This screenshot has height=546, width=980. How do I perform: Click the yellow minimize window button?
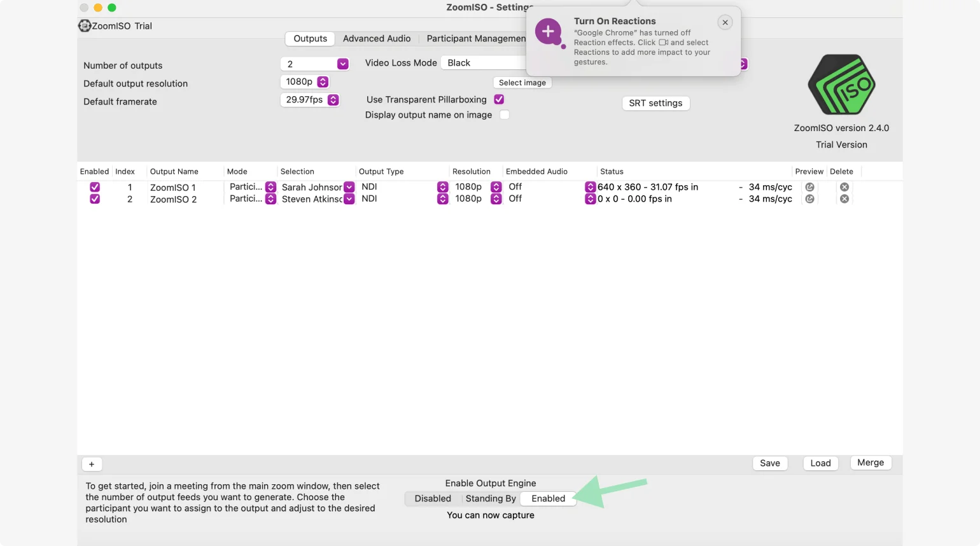[98, 8]
